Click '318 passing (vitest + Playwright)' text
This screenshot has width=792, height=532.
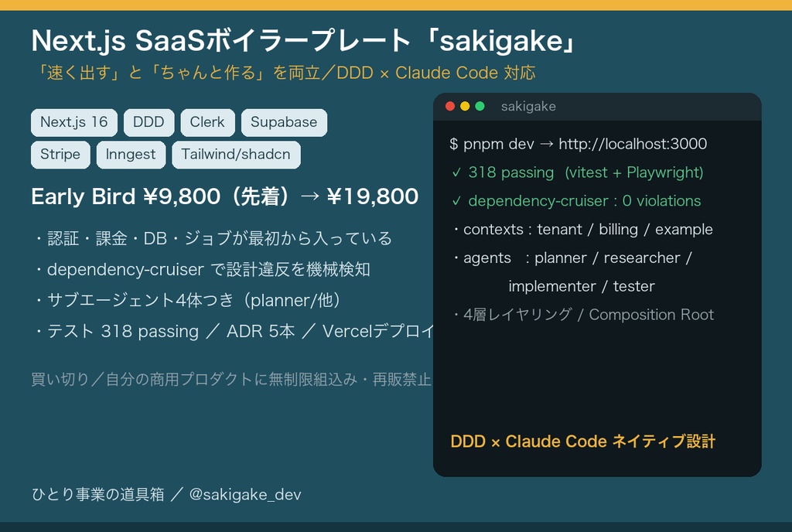586,172
